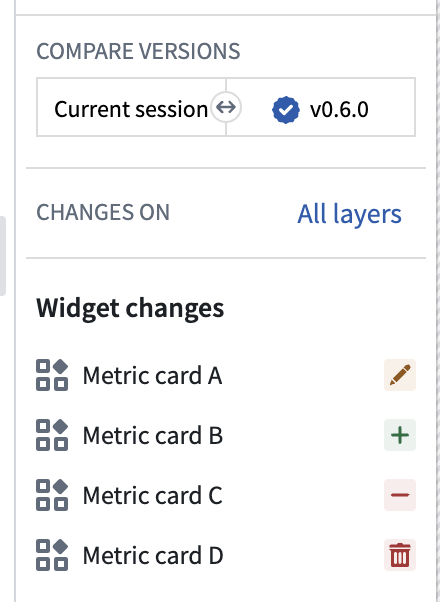Click the blue verified badge beside v0.6.0
The height and width of the screenshot is (602, 440).
286,110
